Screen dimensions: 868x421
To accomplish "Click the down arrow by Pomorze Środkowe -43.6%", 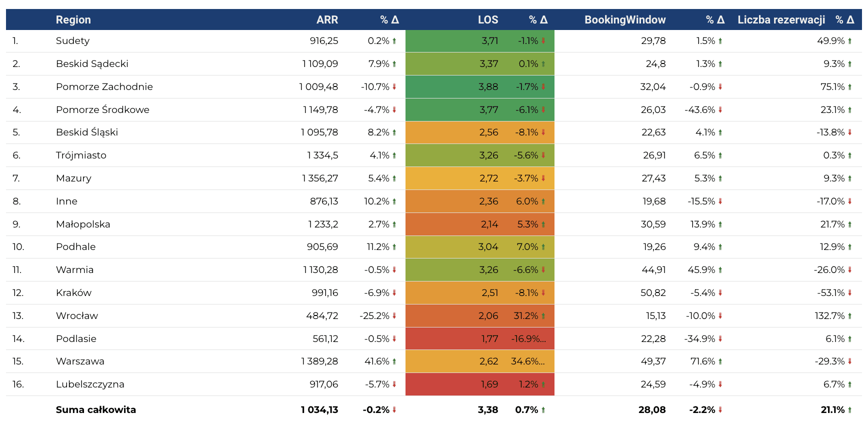I will [x=720, y=110].
